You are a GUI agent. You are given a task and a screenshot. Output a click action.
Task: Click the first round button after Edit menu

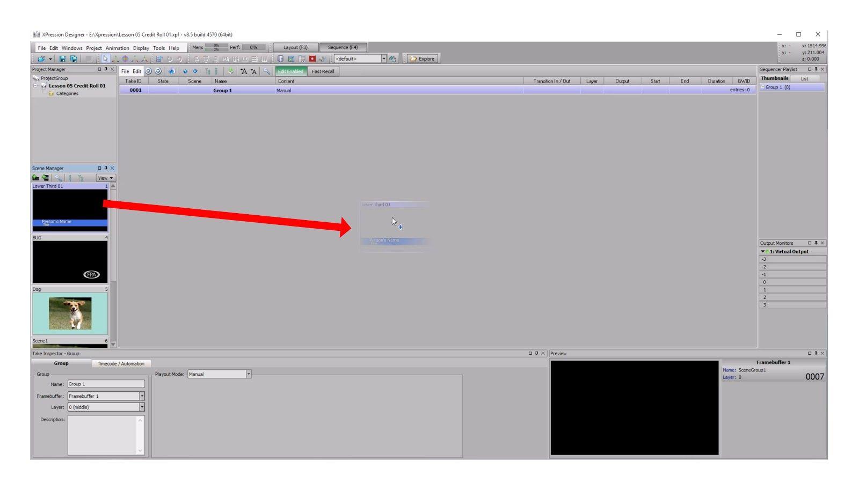[x=149, y=71]
